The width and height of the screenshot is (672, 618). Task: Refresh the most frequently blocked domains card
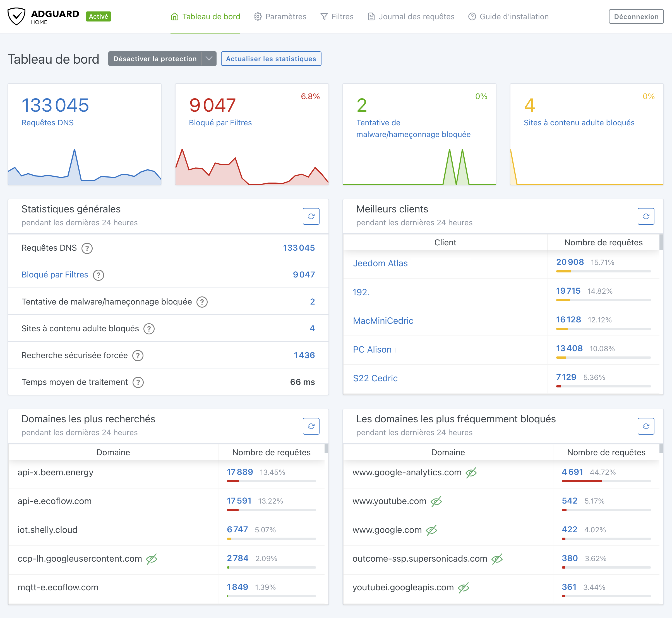[x=645, y=427]
